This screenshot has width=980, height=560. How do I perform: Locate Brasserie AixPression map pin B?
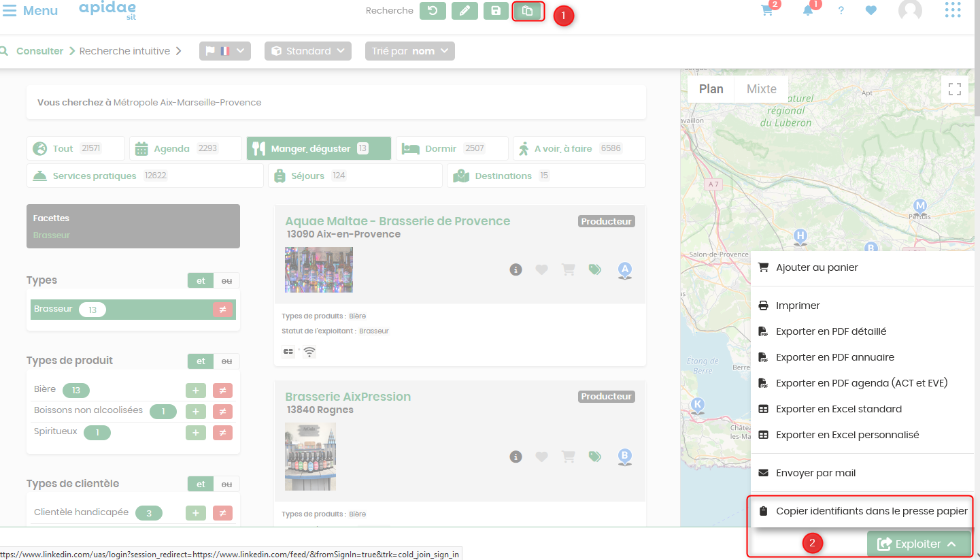(x=625, y=457)
